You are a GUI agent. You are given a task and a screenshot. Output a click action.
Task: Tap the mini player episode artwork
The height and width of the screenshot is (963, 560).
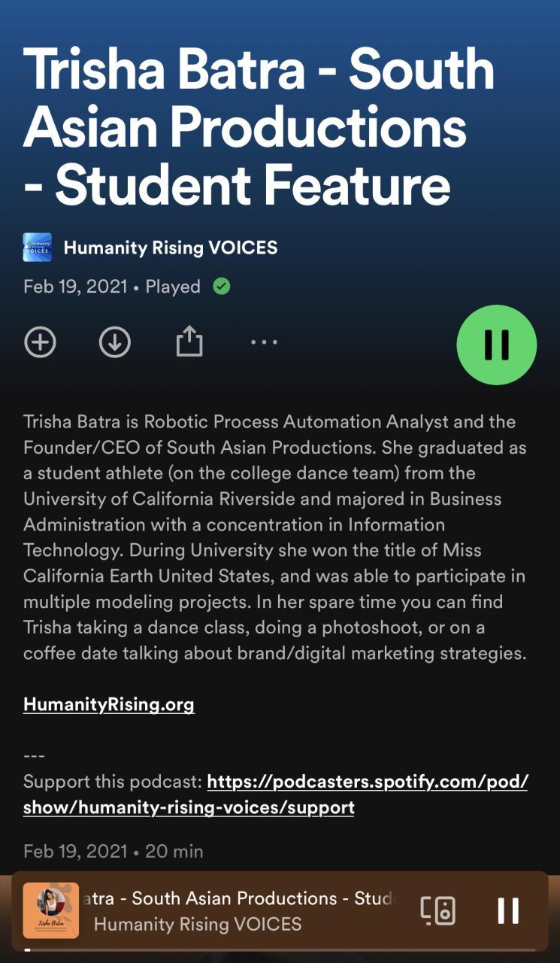(51, 911)
